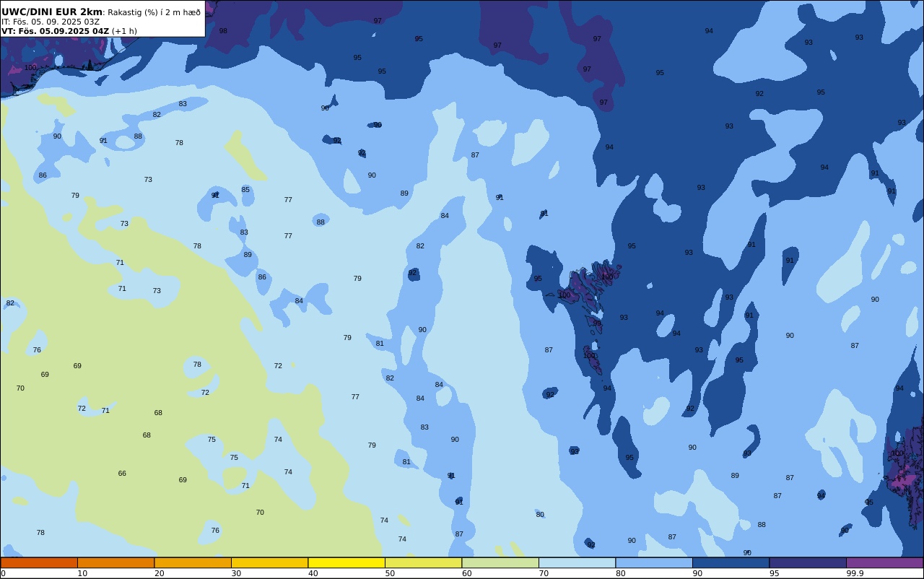Select the navy 95–99.9 legend swatch

point(808,562)
